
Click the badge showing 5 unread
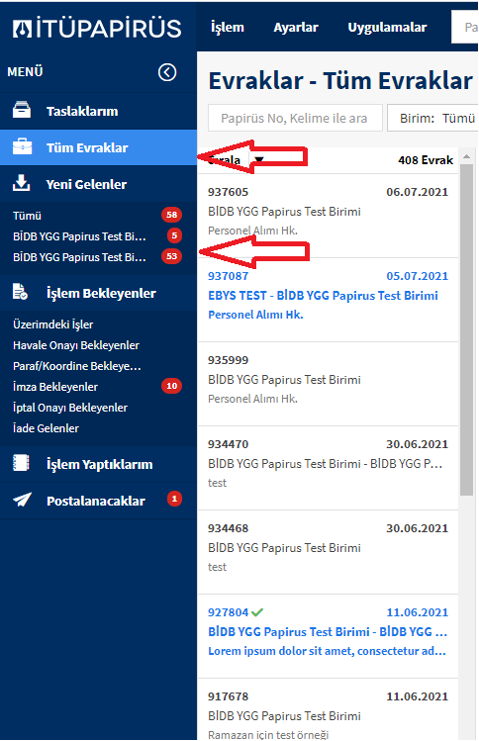[174, 235]
